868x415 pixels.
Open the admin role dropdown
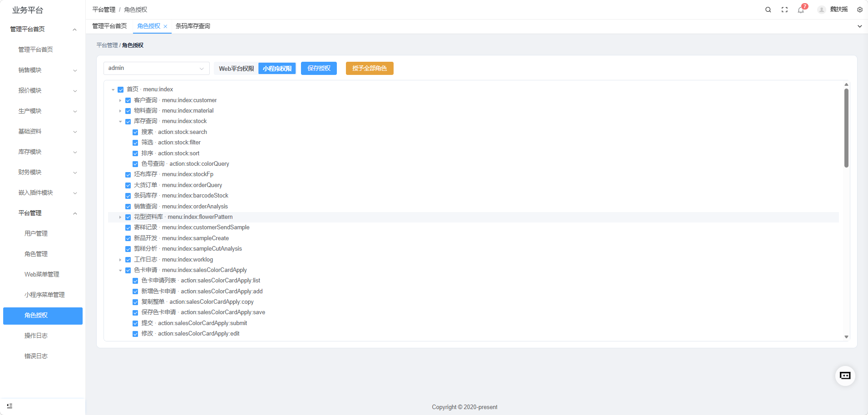[157, 68]
